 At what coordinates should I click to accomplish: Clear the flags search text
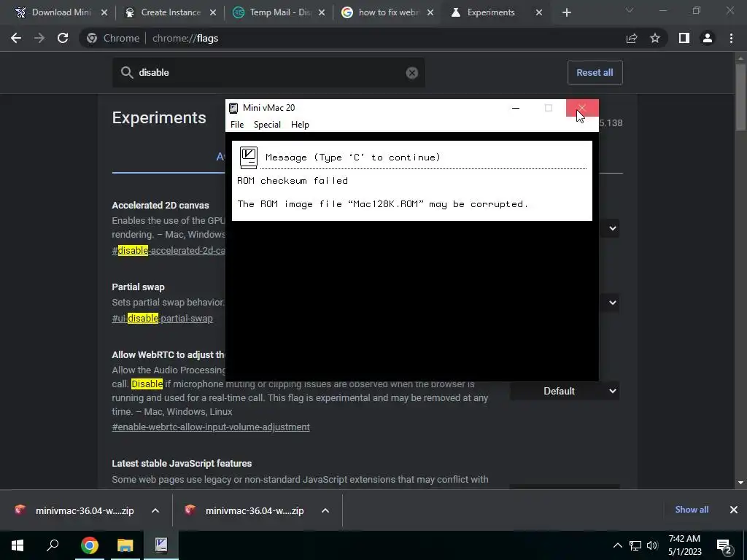click(412, 72)
